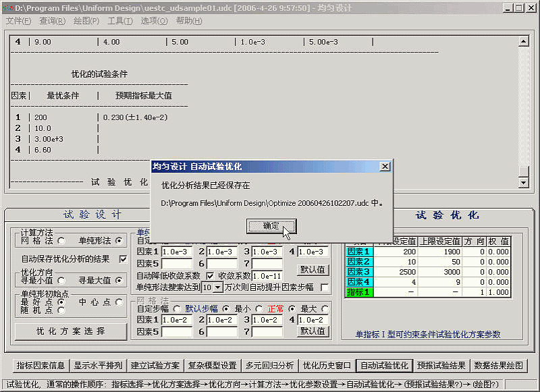Open 多元回归分析 from bottom button bar
The width and height of the screenshot is (540, 392).
point(269,366)
